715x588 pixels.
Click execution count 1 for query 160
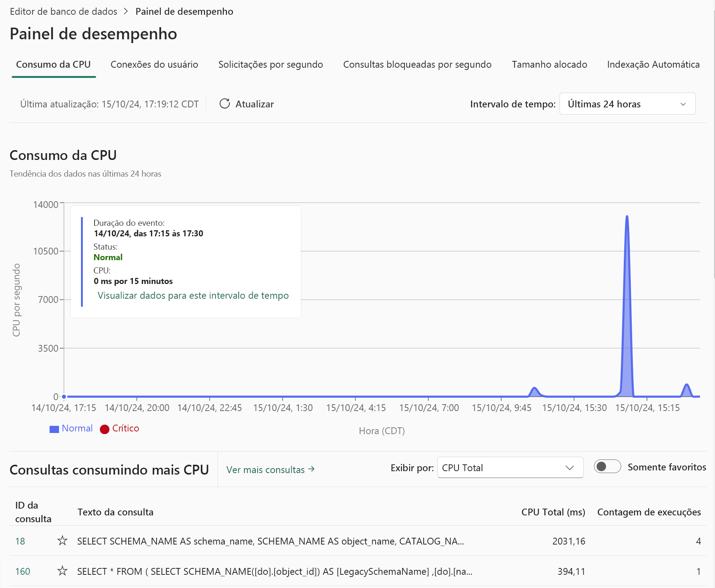pyautogui.click(x=698, y=571)
